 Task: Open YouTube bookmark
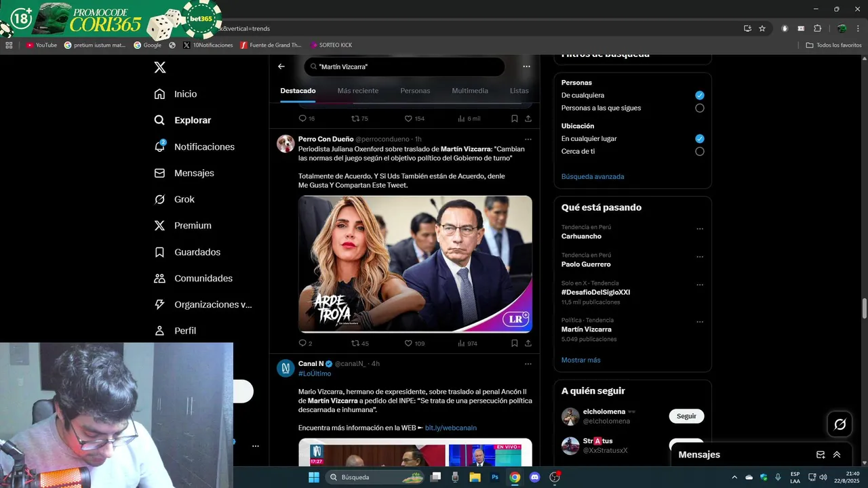(41, 45)
